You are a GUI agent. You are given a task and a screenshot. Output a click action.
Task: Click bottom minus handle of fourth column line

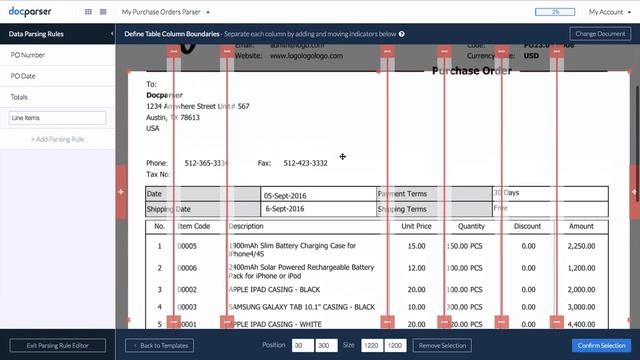444,322
